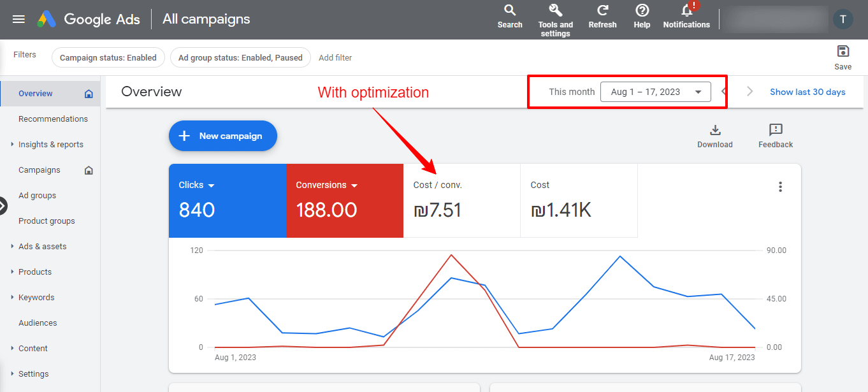Open Notifications bell
The width and height of the screenshot is (868, 392).
coord(686,11)
